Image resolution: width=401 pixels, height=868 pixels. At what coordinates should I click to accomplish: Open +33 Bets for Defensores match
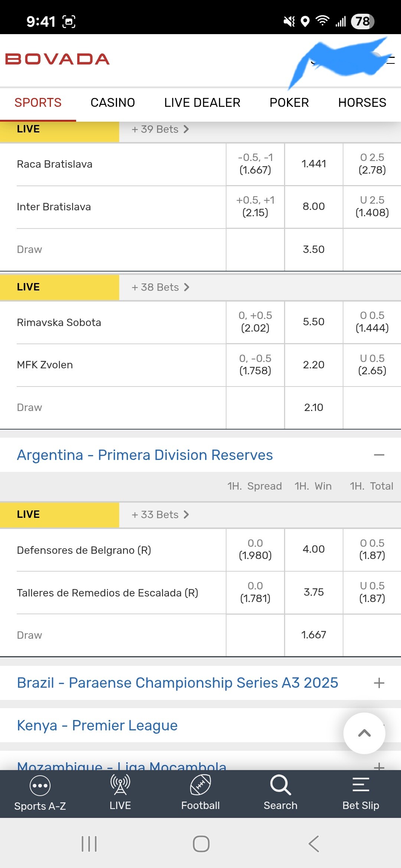click(160, 514)
